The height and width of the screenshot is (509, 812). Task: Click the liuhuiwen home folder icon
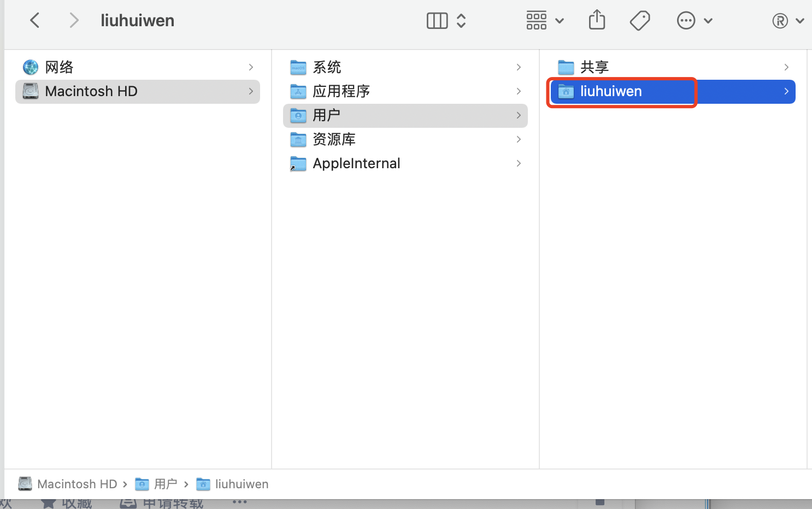coord(566,91)
